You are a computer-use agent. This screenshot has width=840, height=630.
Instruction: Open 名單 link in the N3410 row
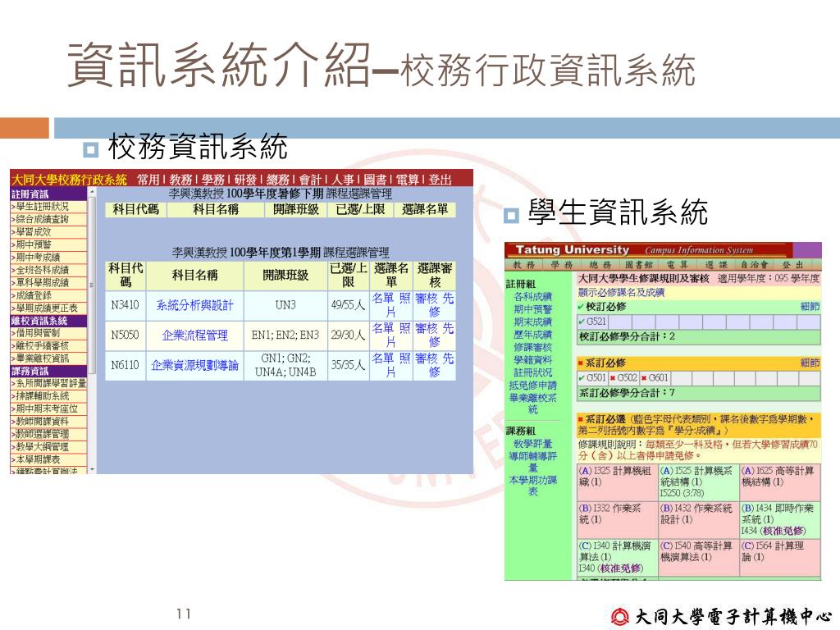383,299
